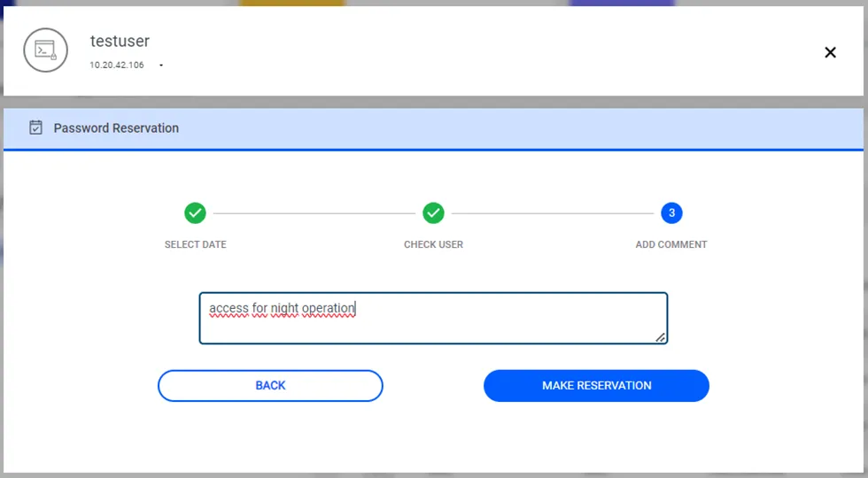Close the testuser dialog with the X
Screen dimensions: 868x478
coord(830,52)
